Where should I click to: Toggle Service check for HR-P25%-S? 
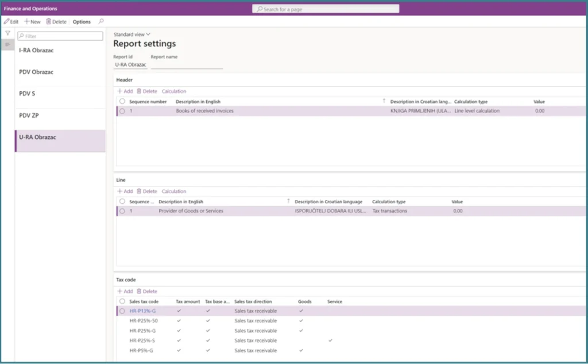coord(330,340)
